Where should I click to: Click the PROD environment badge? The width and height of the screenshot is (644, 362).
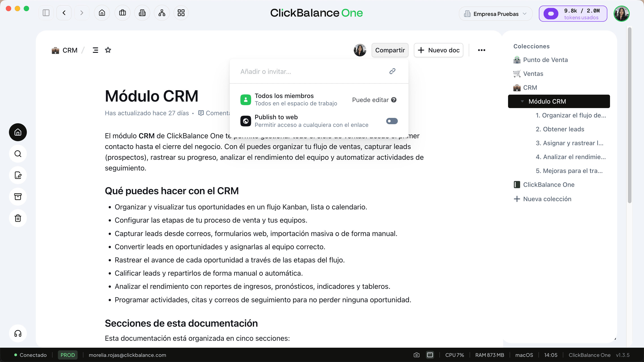click(x=68, y=355)
